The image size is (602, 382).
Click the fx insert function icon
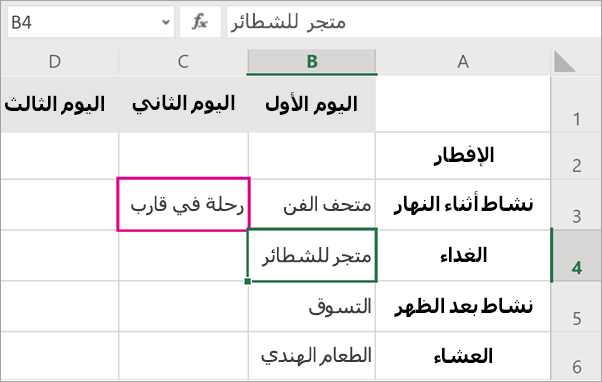(x=200, y=22)
